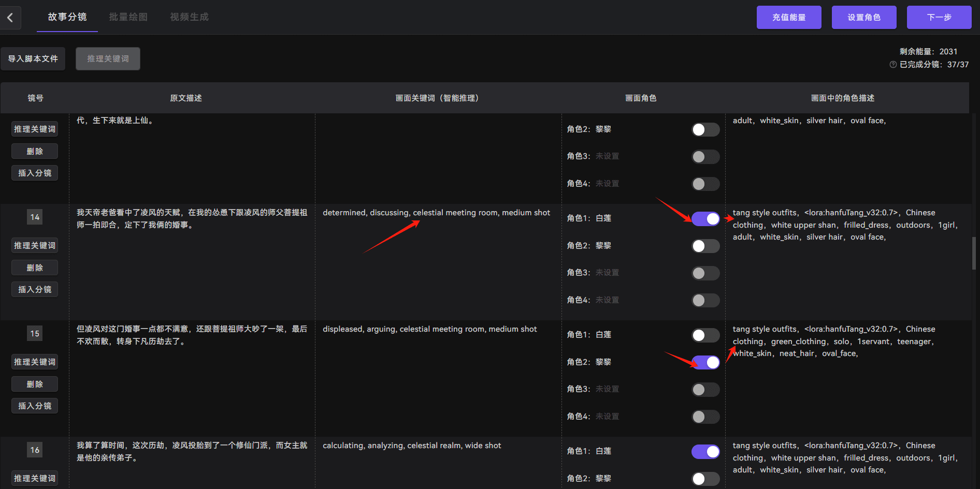Click 推理关键词 for shot 15

click(35, 362)
